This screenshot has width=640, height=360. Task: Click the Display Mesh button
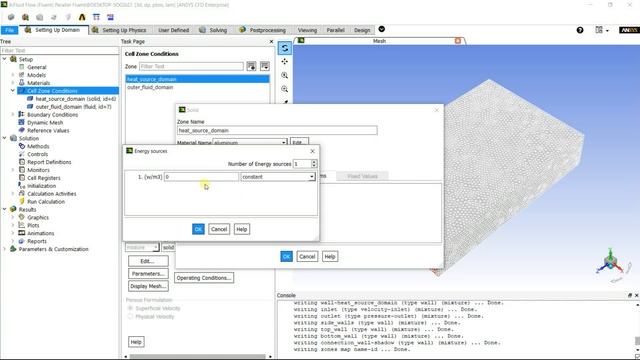tap(148, 286)
